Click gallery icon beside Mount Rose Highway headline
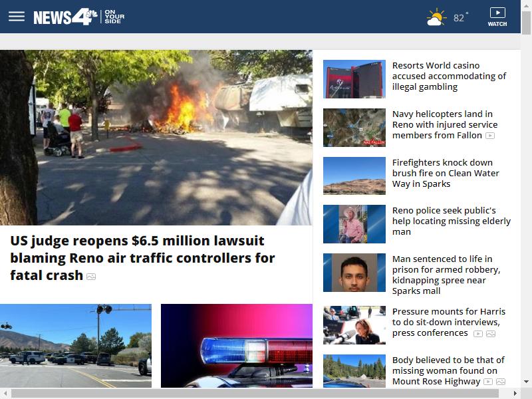This screenshot has width=532, height=399. (x=501, y=382)
